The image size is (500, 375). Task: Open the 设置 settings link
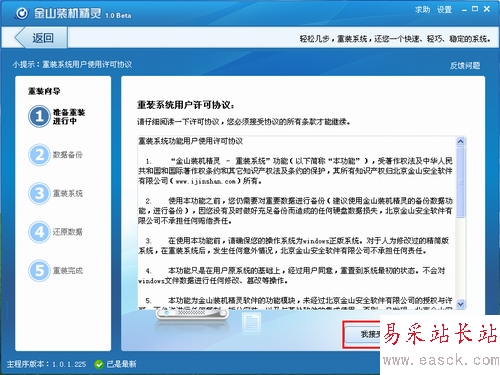click(444, 10)
